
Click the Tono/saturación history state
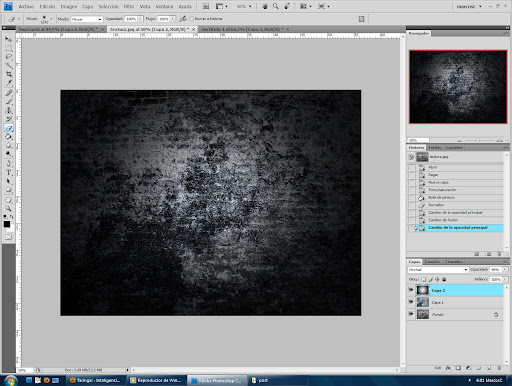click(456, 190)
